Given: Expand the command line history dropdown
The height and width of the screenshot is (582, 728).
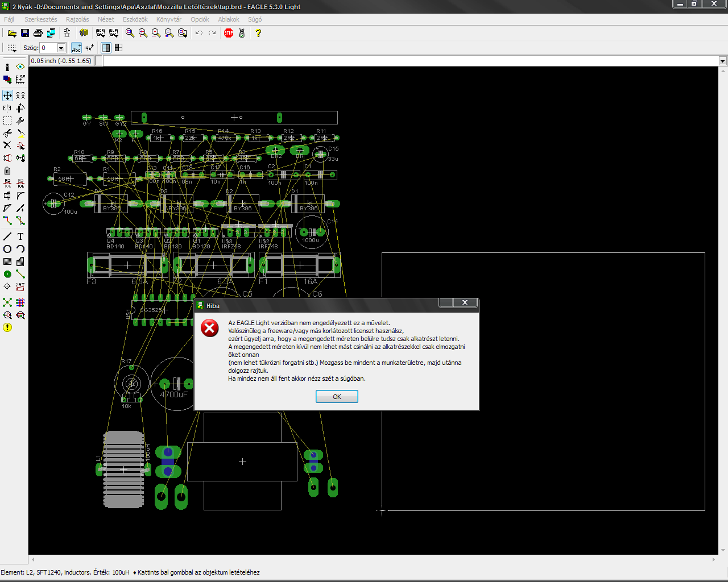Looking at the screenshot, I should [723, 61].
